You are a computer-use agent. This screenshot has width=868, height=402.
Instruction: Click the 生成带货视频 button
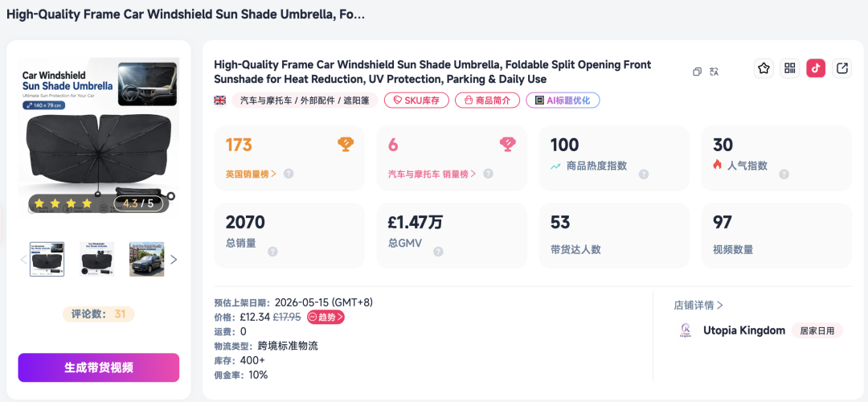pyautogui.click(x=99, y=367)
